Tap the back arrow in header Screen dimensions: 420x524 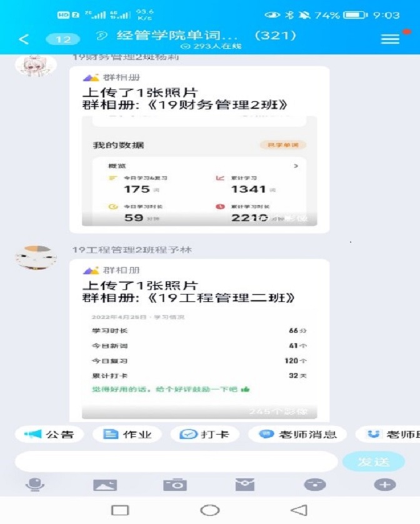[x=24, y=39]
